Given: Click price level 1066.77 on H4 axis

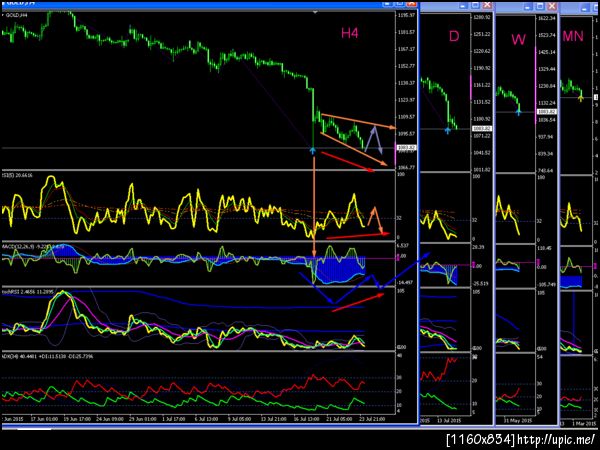Looking at the screenshot, I should pyautogui.click(x=406, y=168).
